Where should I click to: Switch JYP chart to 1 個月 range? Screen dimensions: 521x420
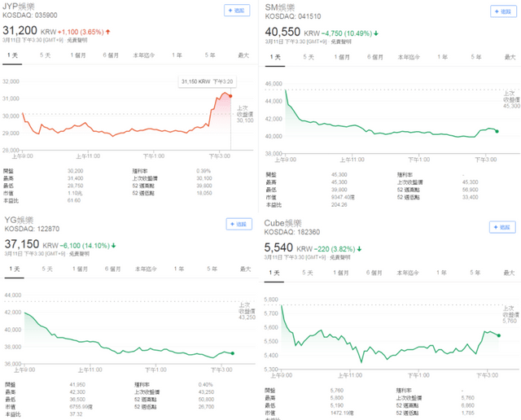[x=78, y=54]
